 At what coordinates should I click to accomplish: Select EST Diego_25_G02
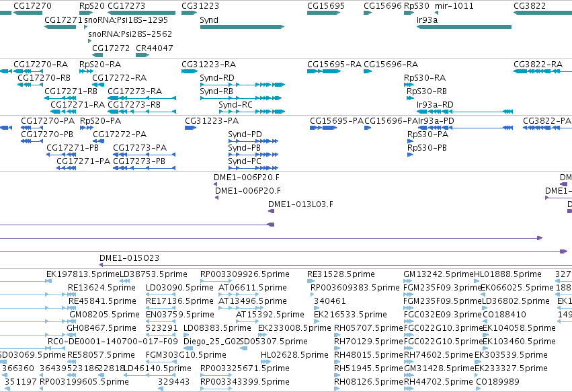click(212, 342)
